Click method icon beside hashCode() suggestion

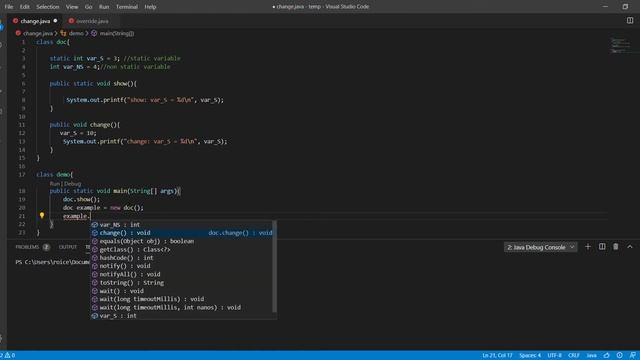(x=95, y=258)
